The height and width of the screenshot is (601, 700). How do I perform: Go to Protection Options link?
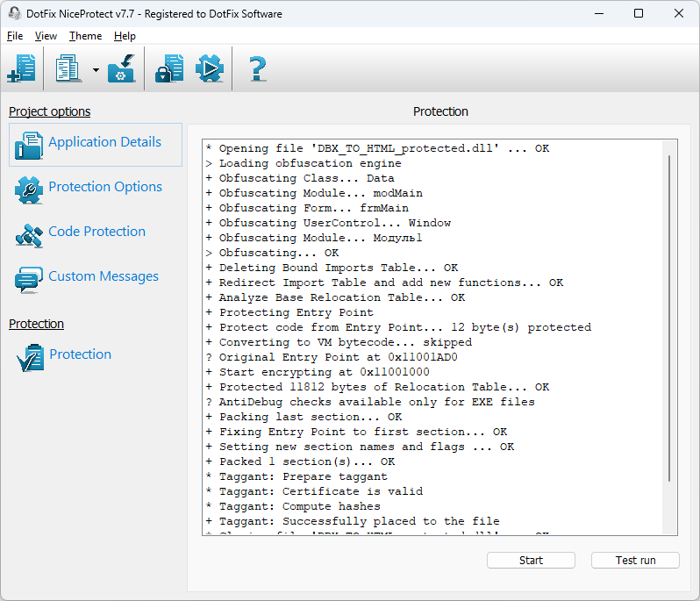(105, 187)
